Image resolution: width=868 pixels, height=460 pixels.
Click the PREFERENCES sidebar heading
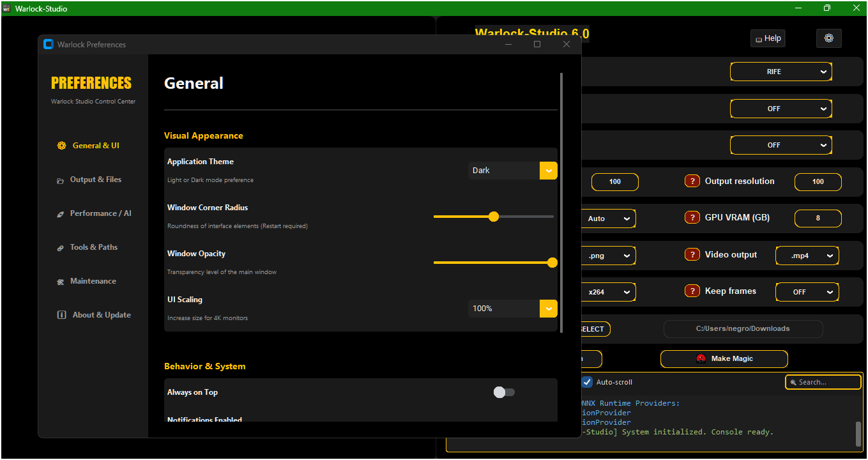pos(91,83)
